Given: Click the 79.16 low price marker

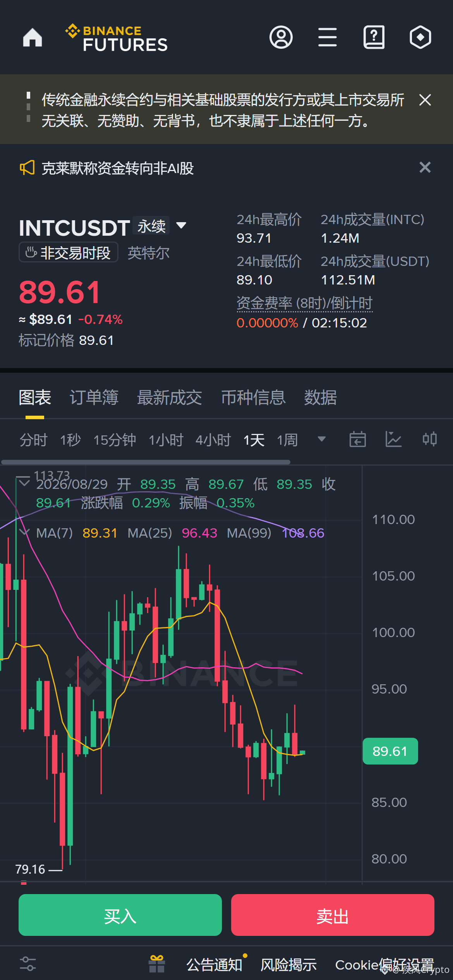Looking at the screenshot, I should click(x=30, y=869).
